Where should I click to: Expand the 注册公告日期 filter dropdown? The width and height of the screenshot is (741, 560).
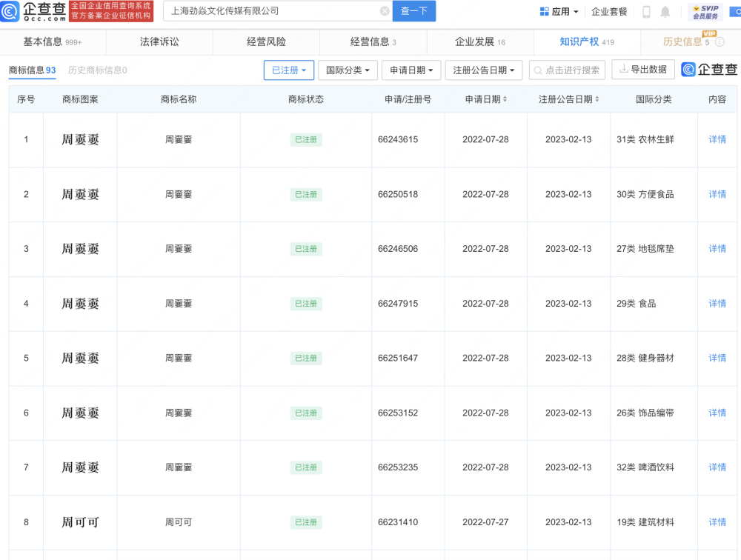coord(483,70)
